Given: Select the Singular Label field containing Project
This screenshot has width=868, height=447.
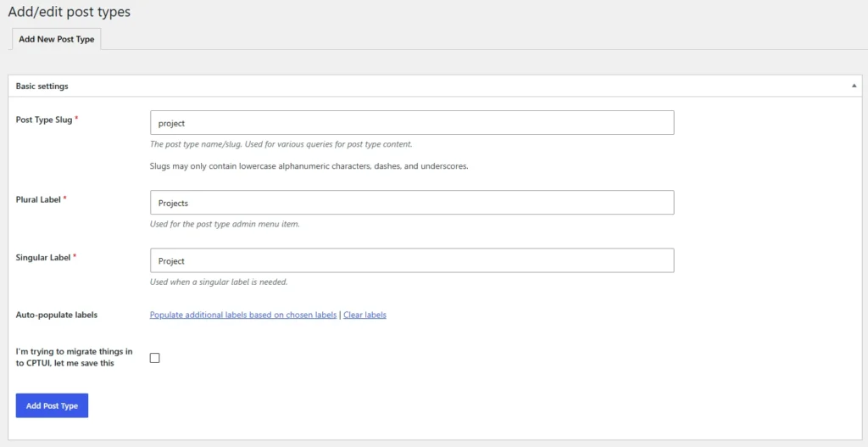Looking at the screenshot, I should click(x=412, y=260).
